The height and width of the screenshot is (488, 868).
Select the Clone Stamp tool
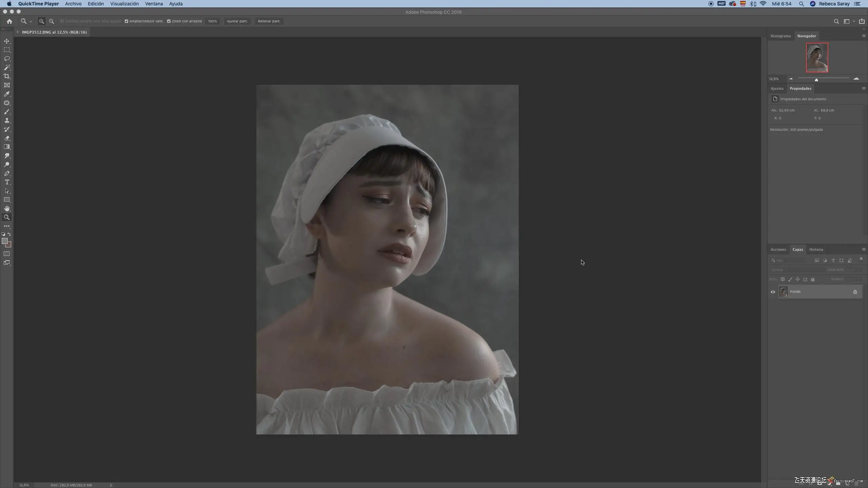click(x=7, y=121)
